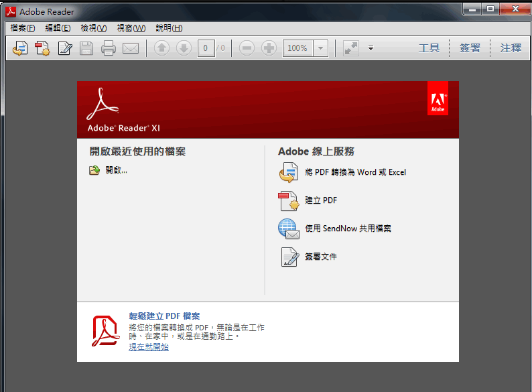Viewport: 532px width, 392px height.
Task: Open the zoom level dropdown arrow
Action: click(321, 48)
